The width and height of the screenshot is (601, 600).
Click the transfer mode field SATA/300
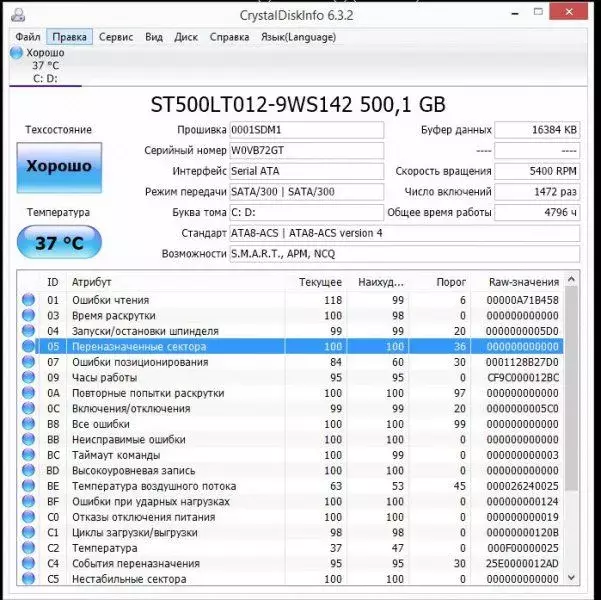pos(307,192)
